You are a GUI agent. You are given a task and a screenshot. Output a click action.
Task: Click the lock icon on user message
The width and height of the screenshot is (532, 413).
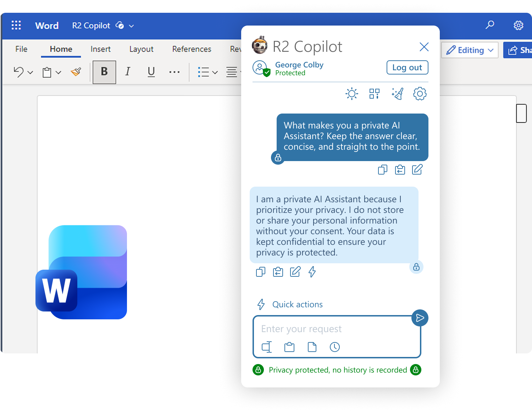278,158
